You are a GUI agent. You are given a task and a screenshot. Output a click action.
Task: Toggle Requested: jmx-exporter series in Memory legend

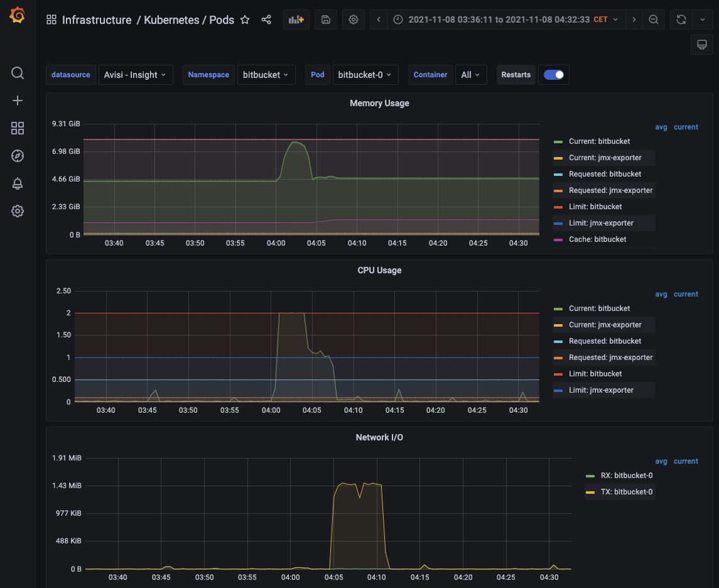coord(610,190)
